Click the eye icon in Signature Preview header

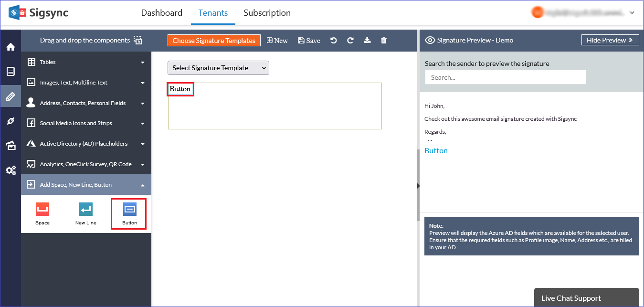pyautogui.click(x=430, y=40)
